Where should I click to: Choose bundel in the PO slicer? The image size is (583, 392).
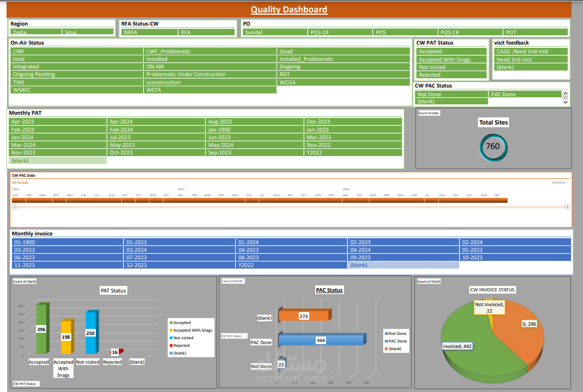(275, 32)
